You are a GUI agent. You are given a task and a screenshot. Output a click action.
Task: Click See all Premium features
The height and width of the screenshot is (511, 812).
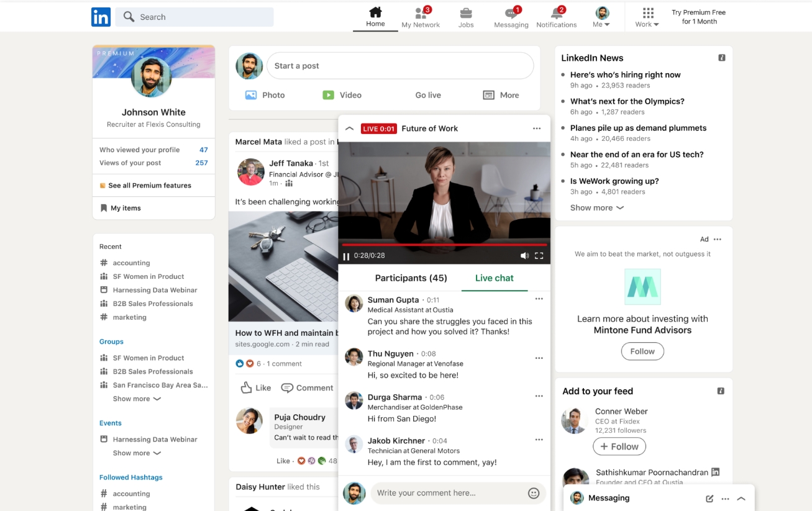(145, 186)
